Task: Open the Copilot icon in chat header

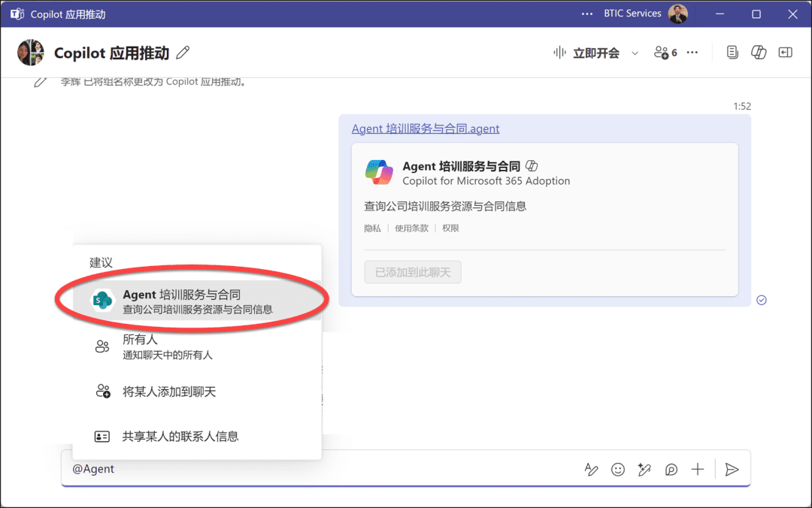Action: [759, 53]
